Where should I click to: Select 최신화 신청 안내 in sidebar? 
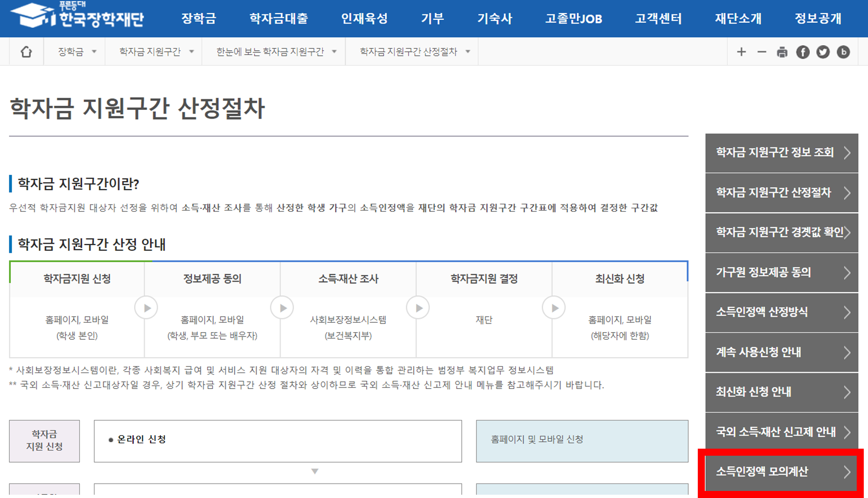[782, 392]
